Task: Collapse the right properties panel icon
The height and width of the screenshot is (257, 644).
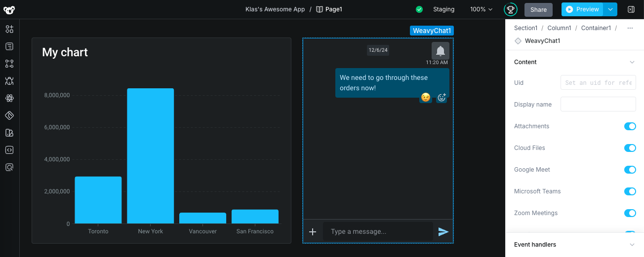Action: coord(631,9)
